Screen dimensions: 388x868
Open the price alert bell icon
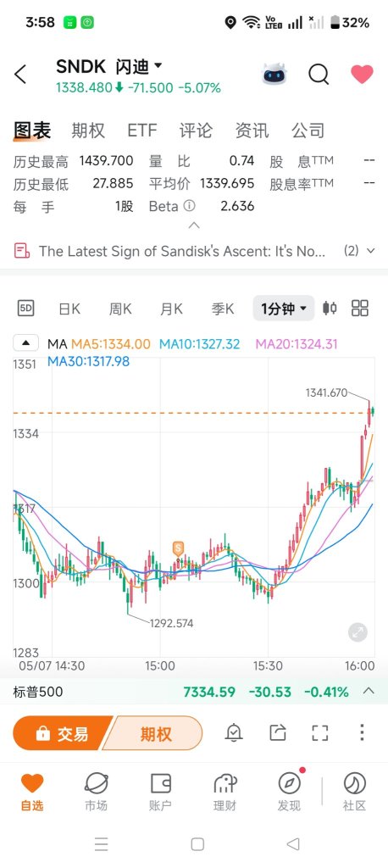234,733
